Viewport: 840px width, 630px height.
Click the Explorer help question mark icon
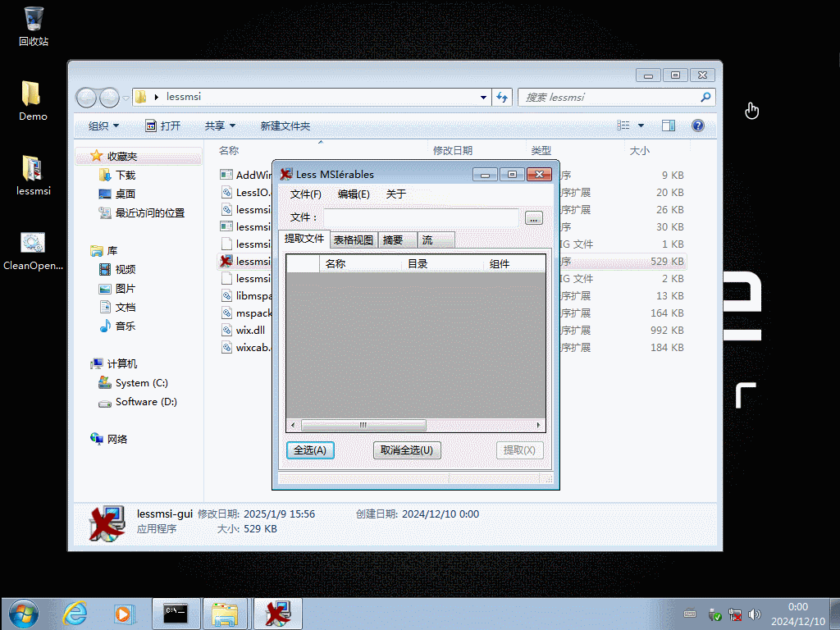pyautogui.click(x=698, y=126)
